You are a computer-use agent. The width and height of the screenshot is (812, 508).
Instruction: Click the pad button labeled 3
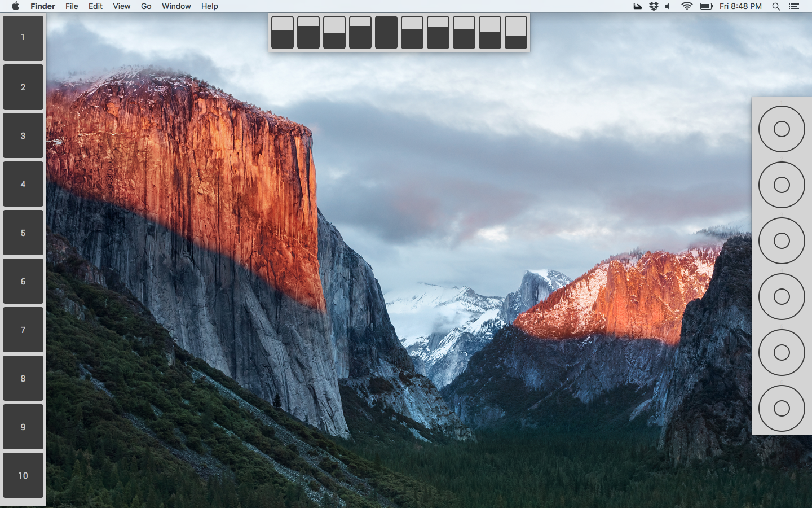pyautogui.click(x=23, y=135)
